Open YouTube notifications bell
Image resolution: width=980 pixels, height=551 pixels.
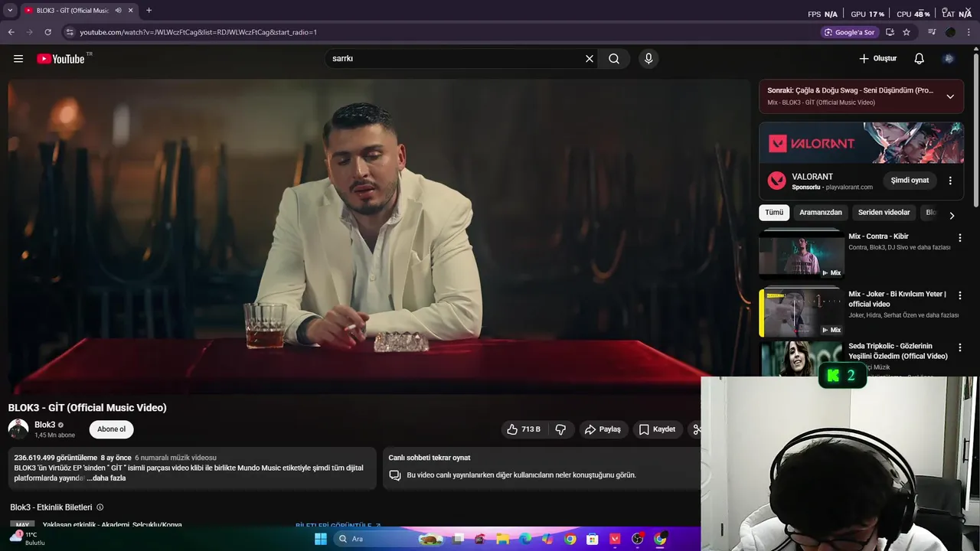(x=920, y=59)
